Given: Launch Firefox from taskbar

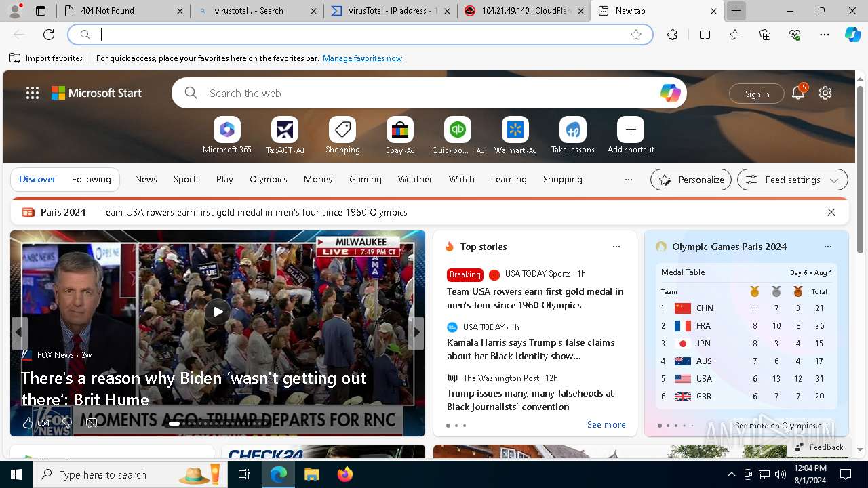Looking at the screenshot, I should click(345, 474).
